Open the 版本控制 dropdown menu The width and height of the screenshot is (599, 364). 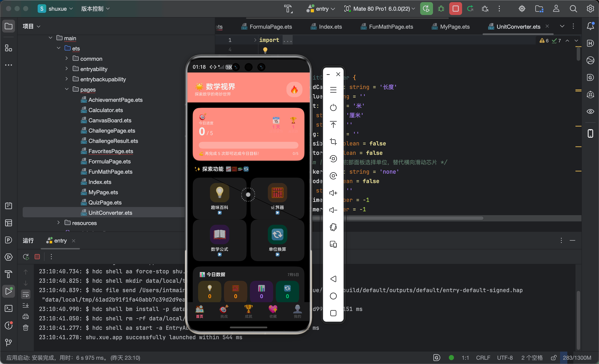coord(95,9)
